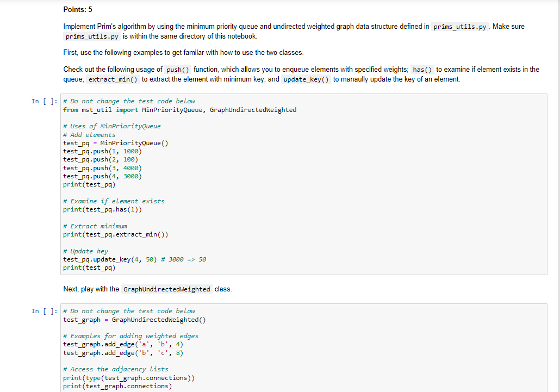560x392 pixels.
Task: Place cursor on the import statement line
Action: [179, 109]
